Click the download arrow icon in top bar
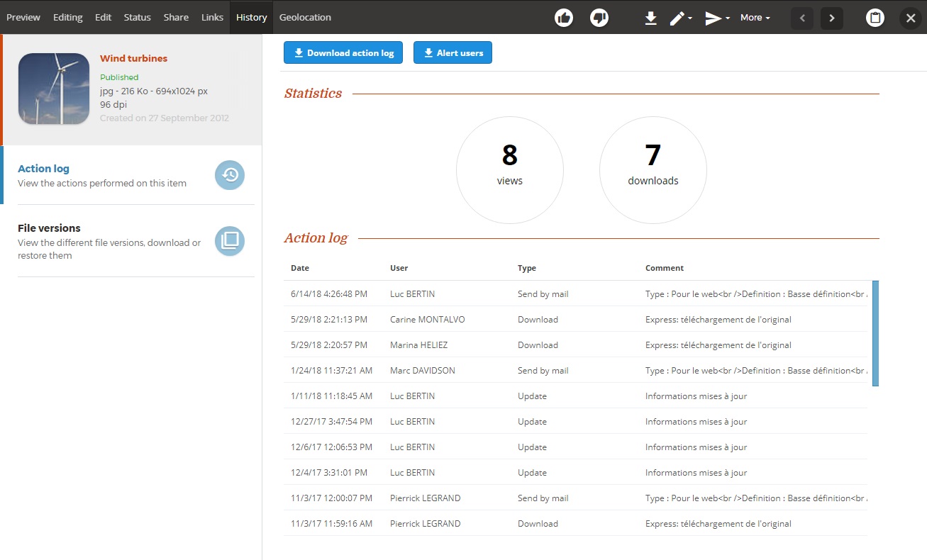 (650, 18)
